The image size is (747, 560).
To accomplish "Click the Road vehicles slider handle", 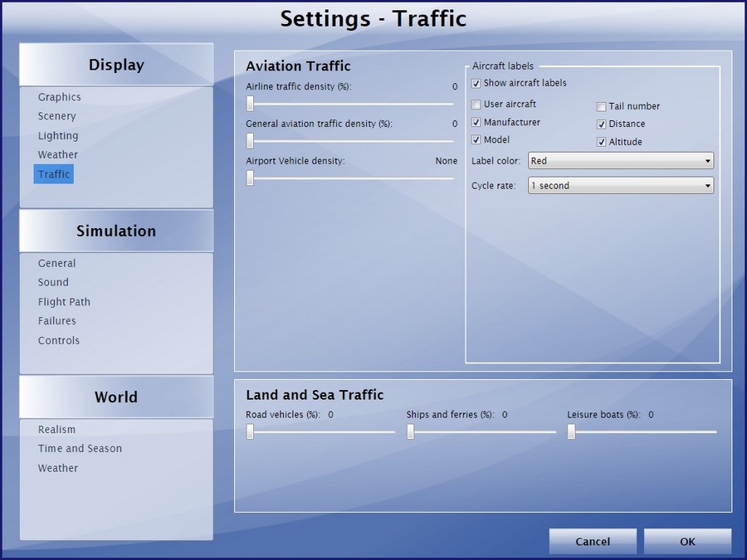I will click(x=250, y=432).
